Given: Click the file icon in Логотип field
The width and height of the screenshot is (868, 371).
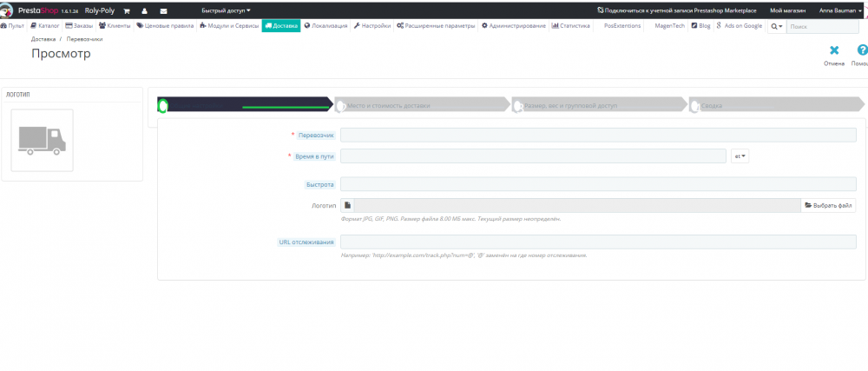Looking at the screenshot, I should (348, 205).
